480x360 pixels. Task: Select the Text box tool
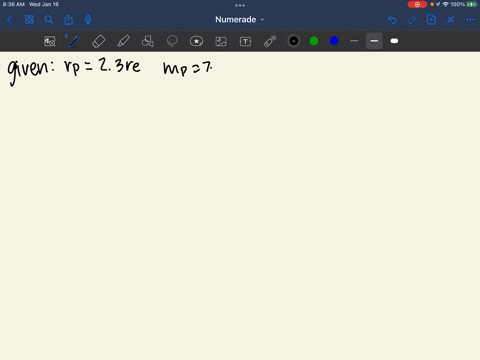coord(245,41)
